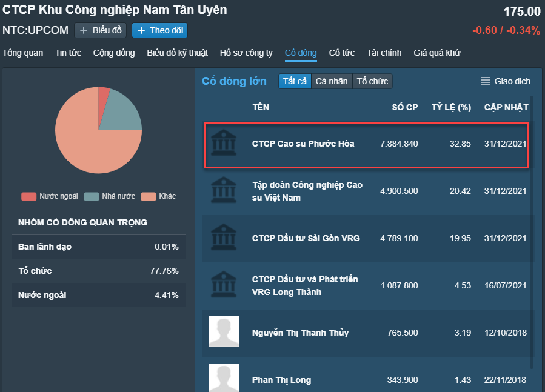545x392 pixels.
Task: Open Biểu đồ kỹ thuật tab
Action: [177, 53]
